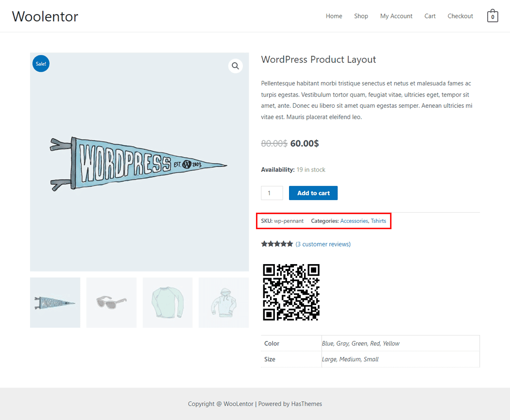Select the long sleeve shirt thumbnail

pyautogui.click(x=168, y=302)
